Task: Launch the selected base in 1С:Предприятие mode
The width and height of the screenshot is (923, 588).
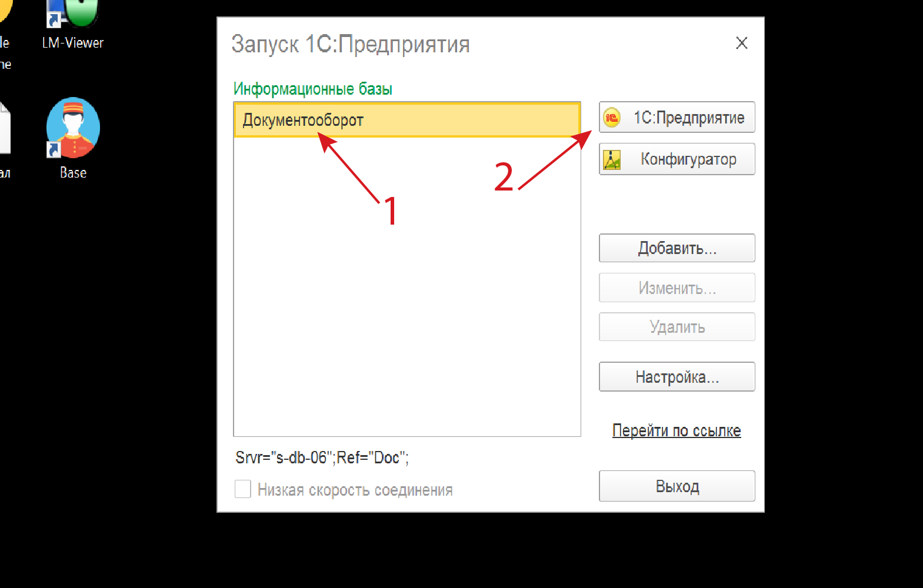Action: point(677,118)
